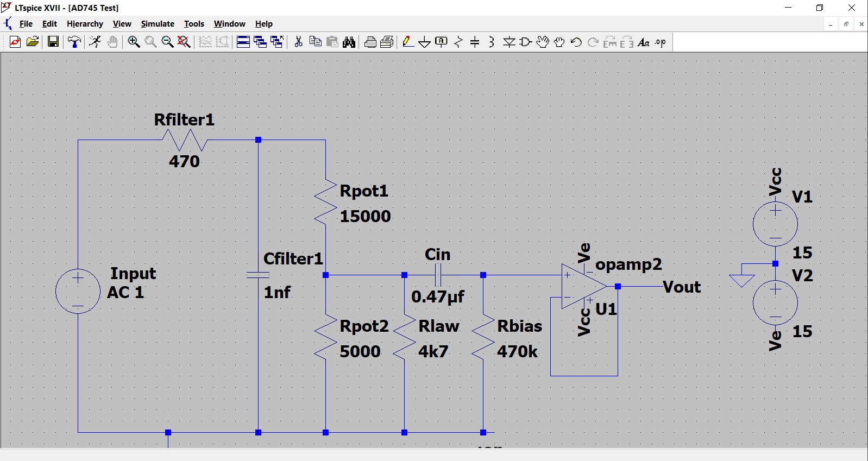Screen dimensions: 868x461
Task: Click the Cin value 0.47µf
Action: pyautogui.click(x=438, y=296)
